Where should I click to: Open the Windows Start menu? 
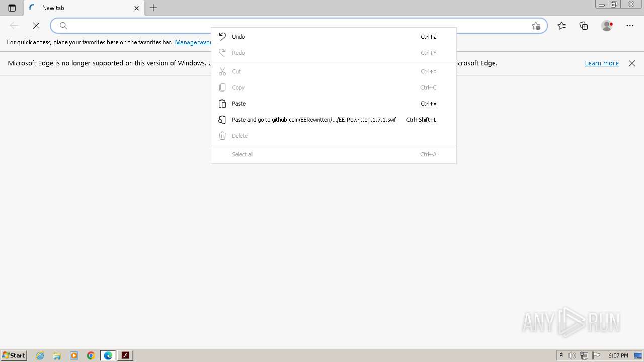click(14, 355)
